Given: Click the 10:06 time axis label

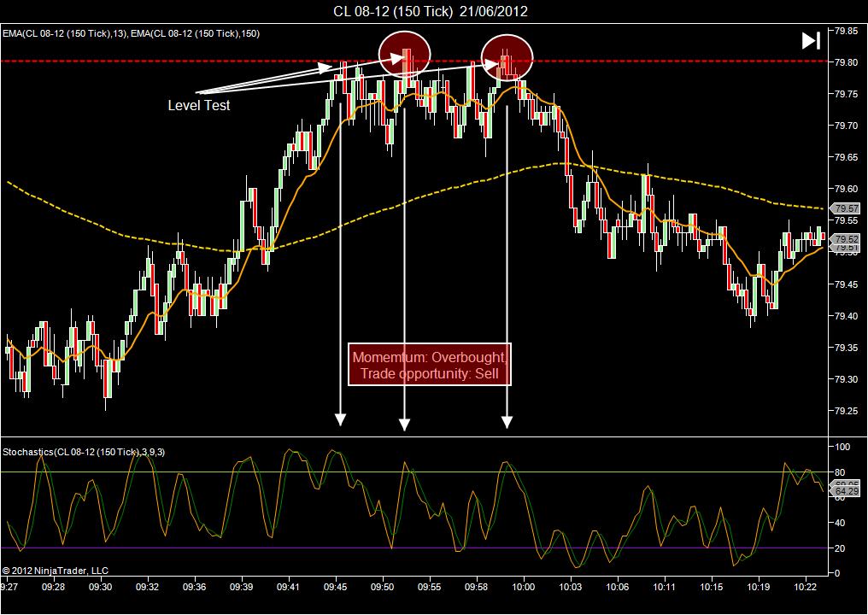Looking at the screenshot, I should coord(617,587).
